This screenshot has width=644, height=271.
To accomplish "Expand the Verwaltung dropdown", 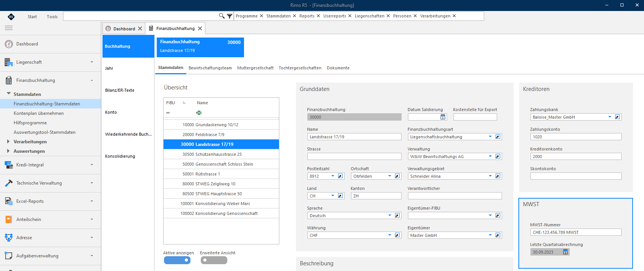I will 490,157.
